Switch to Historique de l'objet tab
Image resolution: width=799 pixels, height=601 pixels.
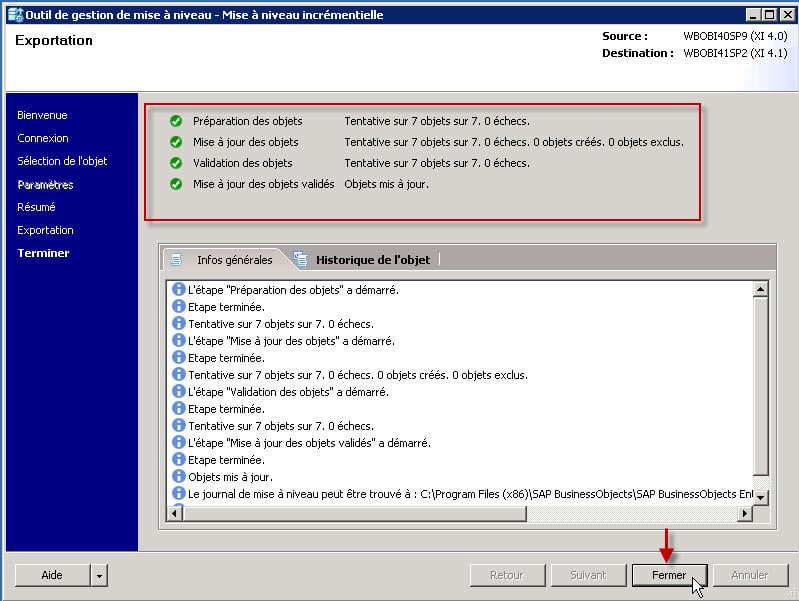click(372, 259)
